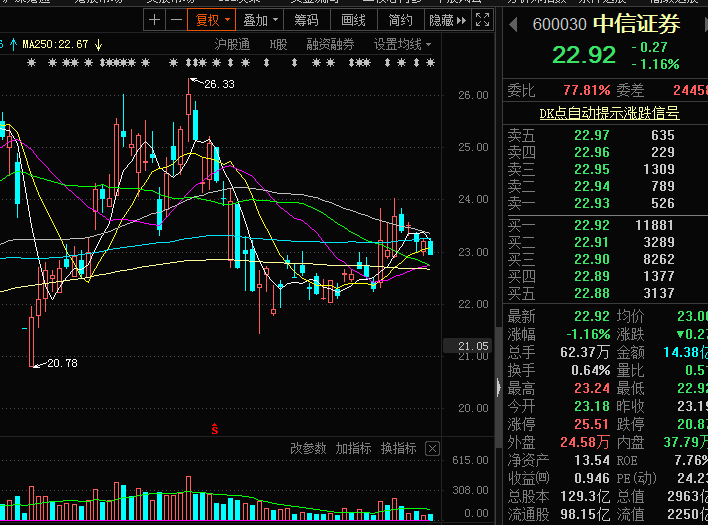This screenshot has height=525, width=708.
Task: Click 加指标 to add an indicator
Action: point(353,448)
